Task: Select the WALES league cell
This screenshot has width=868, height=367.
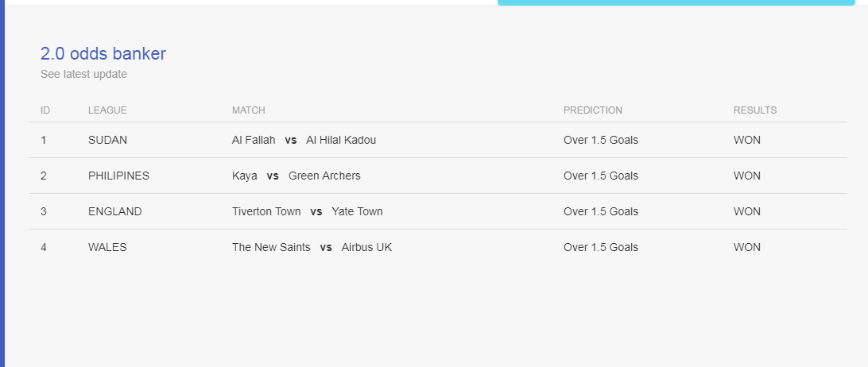Action: pyautogui.click(x=107, y=247)
